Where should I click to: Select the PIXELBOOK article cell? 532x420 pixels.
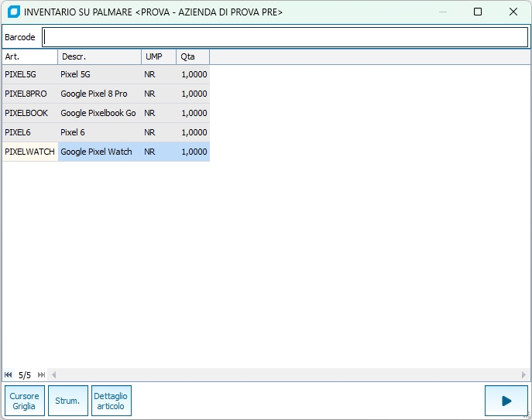[x=30, y=113]
